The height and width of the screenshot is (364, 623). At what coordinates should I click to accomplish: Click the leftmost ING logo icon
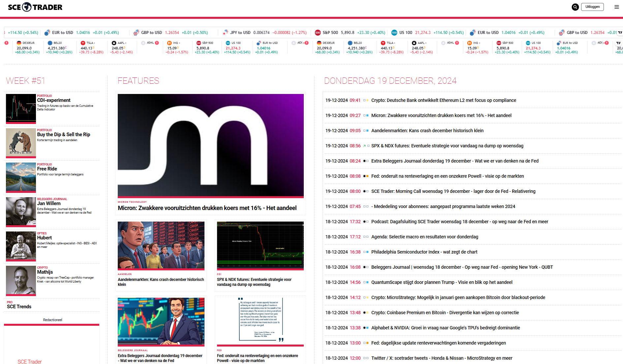click(170, 43)
